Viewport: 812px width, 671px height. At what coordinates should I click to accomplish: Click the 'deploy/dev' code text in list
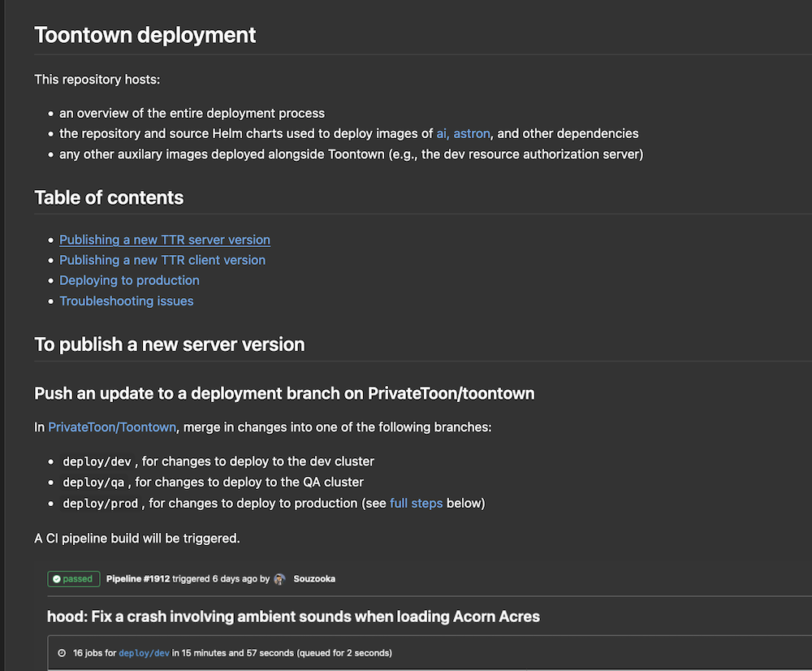point(97,461)
